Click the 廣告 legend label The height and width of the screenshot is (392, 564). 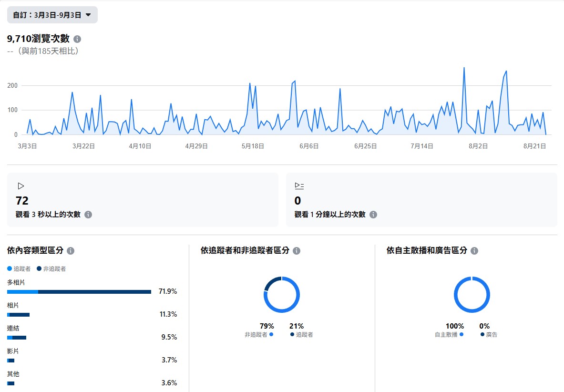click(x=492, y=335)
